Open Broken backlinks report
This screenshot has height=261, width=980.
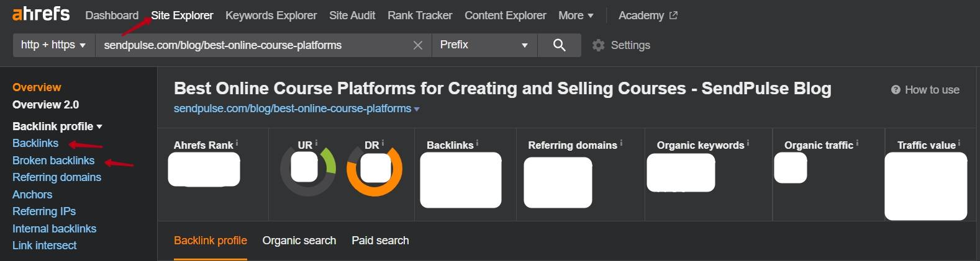[53, 161]
